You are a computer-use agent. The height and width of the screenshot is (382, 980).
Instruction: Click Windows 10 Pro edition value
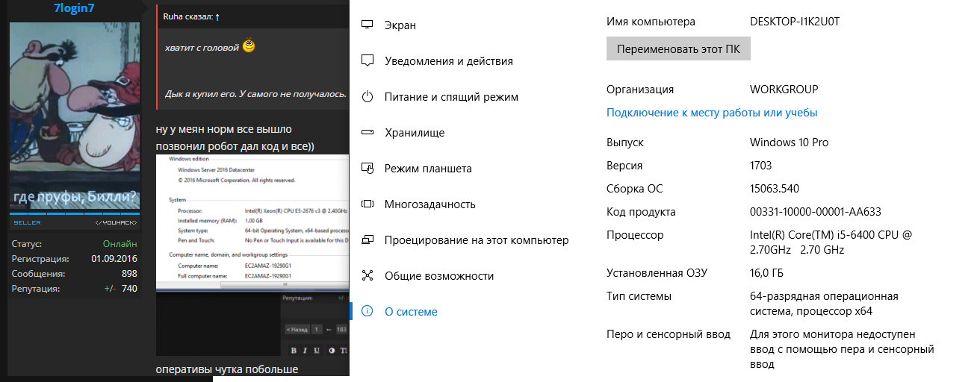pos(789,143)
